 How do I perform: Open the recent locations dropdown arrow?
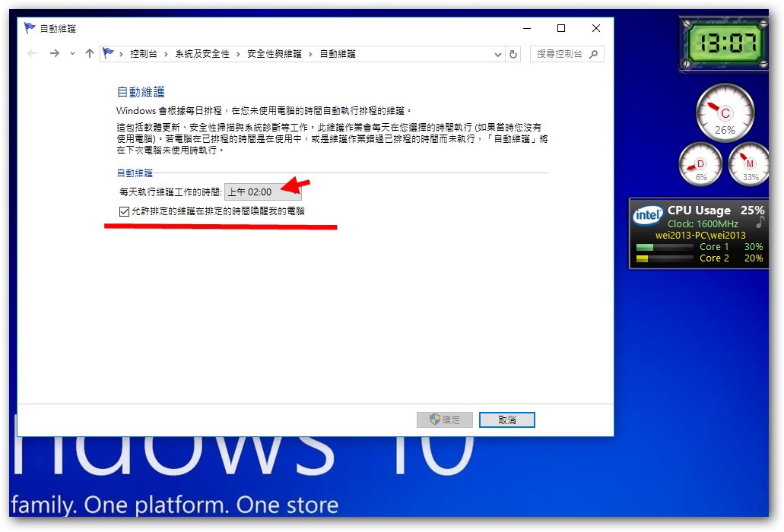[x=72, y=53]
